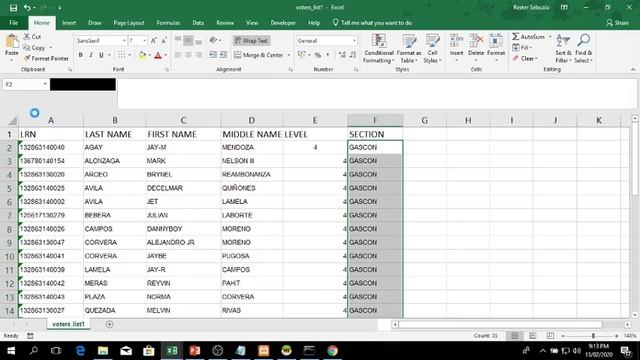Click the Page Layout view icon in status bar
The height and width of the screenshot is (360, 640).
(x=532, y=336)
